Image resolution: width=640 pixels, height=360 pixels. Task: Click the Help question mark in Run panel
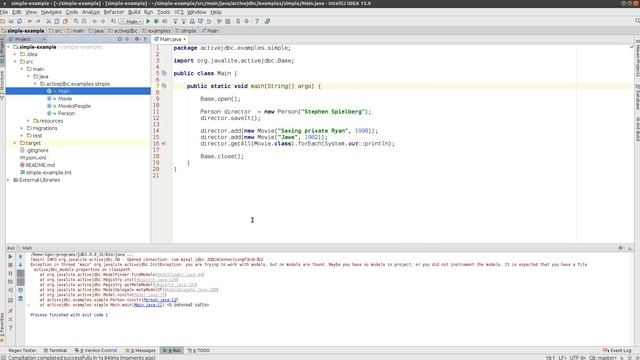[x=11, y=328]
